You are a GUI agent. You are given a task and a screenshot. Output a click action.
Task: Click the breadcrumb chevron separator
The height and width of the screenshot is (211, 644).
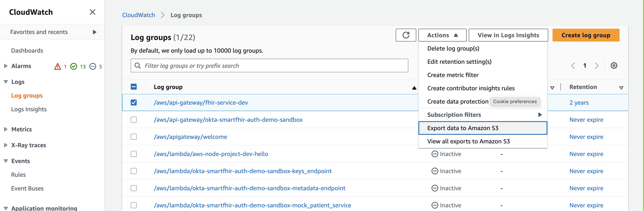[x=163, y=15]
